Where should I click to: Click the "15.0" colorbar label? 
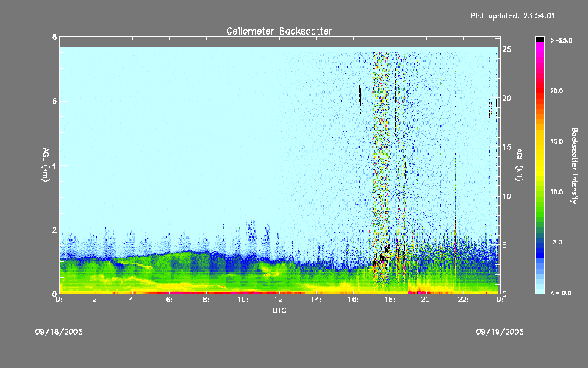coord(556,141)
